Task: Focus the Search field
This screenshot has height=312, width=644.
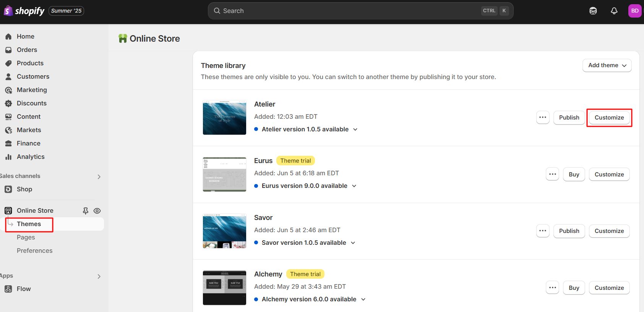Action: [360, 11]
